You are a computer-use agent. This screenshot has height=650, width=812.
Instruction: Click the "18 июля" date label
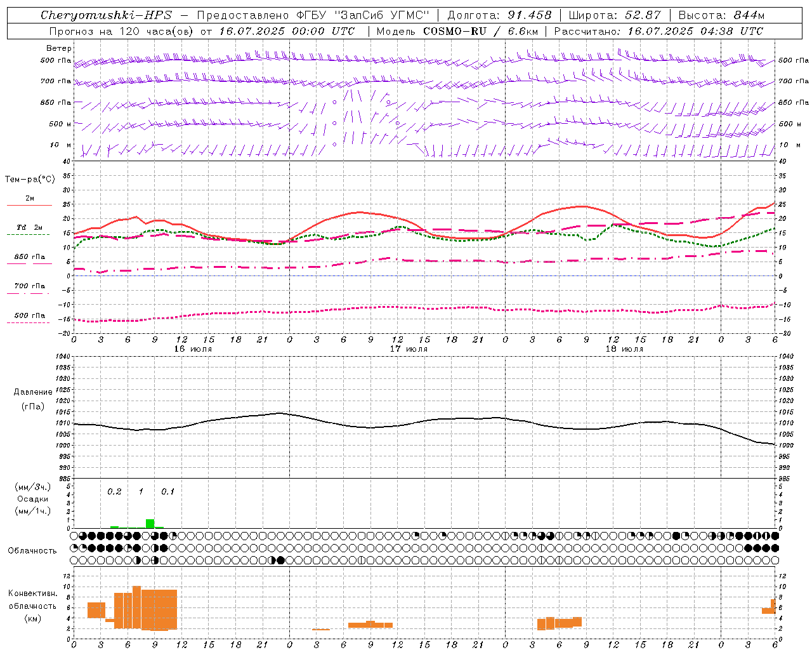[x=624, y=349]
